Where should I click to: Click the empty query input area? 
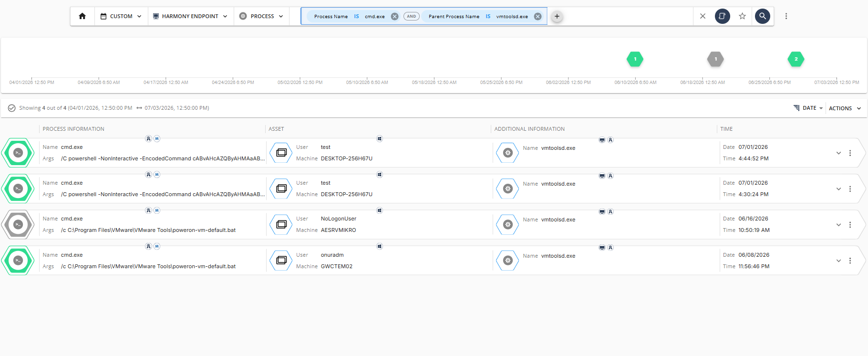[x=629, y=16]
